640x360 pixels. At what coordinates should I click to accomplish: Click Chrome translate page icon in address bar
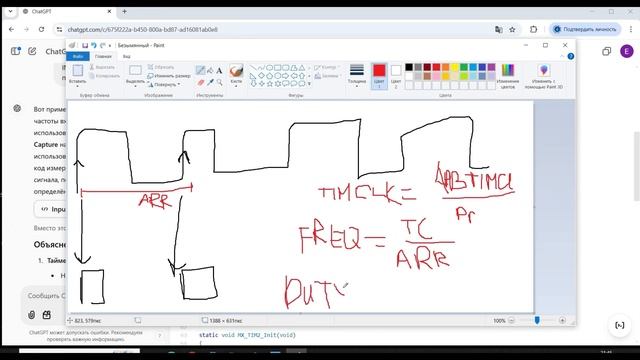click(x=498, y=29)
